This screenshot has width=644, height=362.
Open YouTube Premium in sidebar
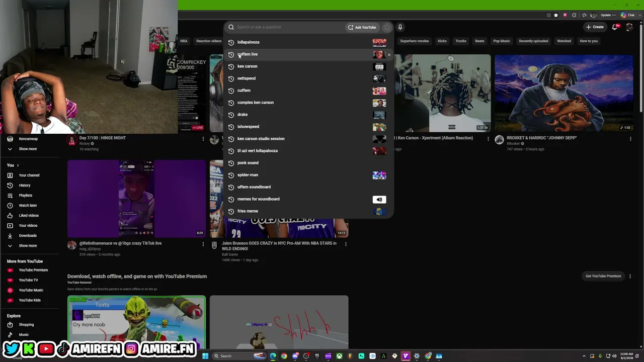coord(33,270)
